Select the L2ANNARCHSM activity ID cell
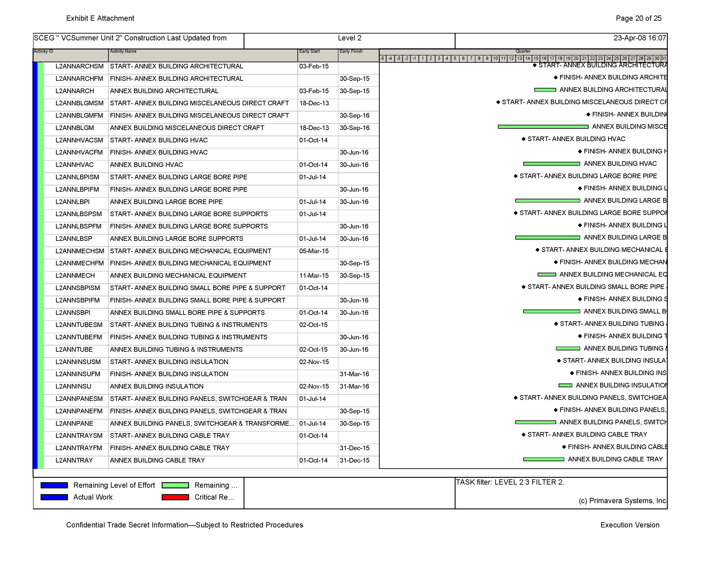 [79, 66]
